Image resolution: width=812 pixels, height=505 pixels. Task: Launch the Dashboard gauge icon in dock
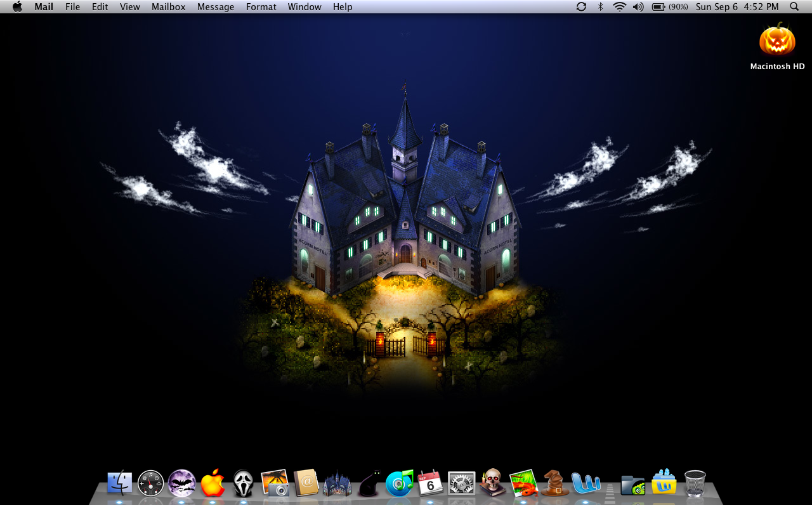point(150,483)
